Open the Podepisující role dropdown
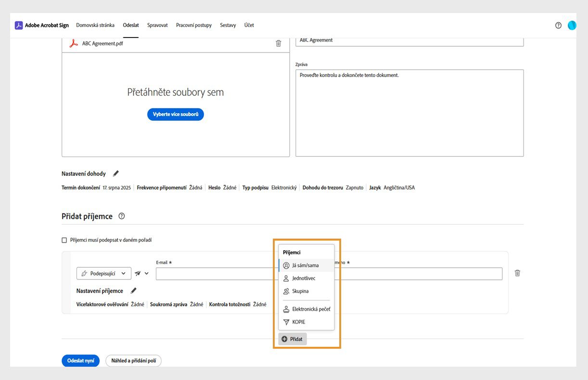This screenshot has height=380, width=588. click(104, 274)
